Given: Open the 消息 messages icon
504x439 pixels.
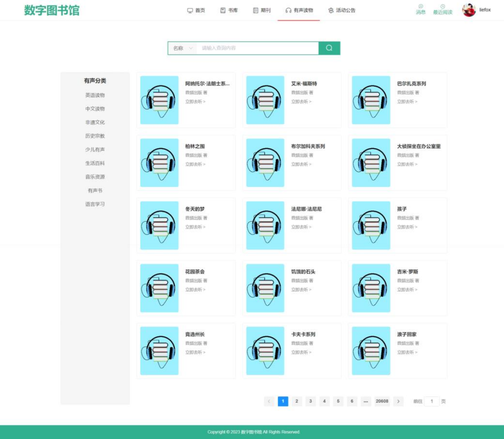Looking at the screenshot, I should click(421, 9).
